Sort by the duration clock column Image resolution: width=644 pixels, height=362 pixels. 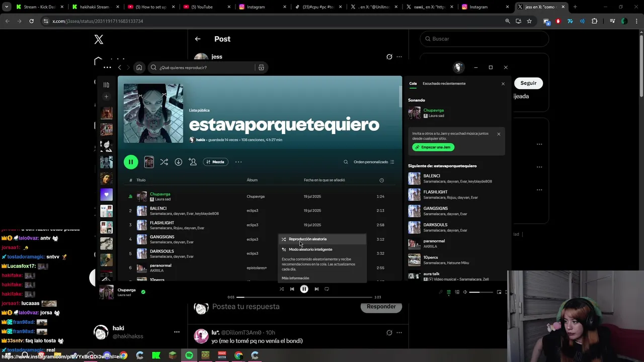(381, 180)
